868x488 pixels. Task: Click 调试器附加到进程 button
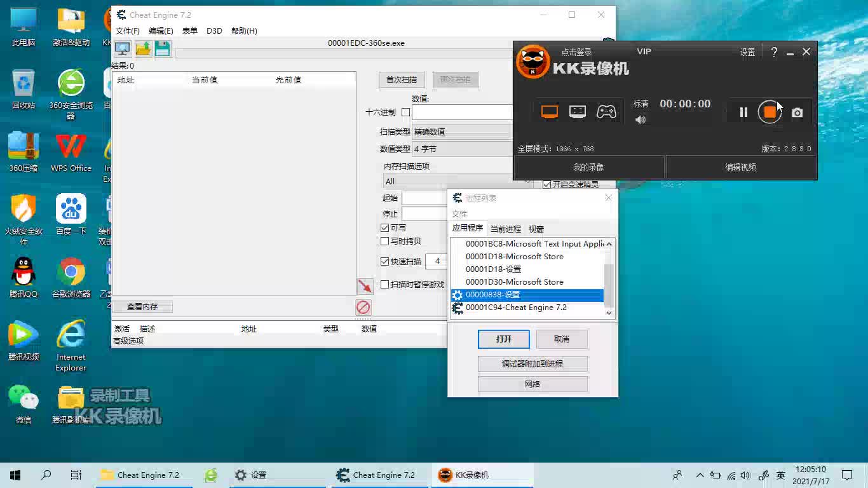532,364
